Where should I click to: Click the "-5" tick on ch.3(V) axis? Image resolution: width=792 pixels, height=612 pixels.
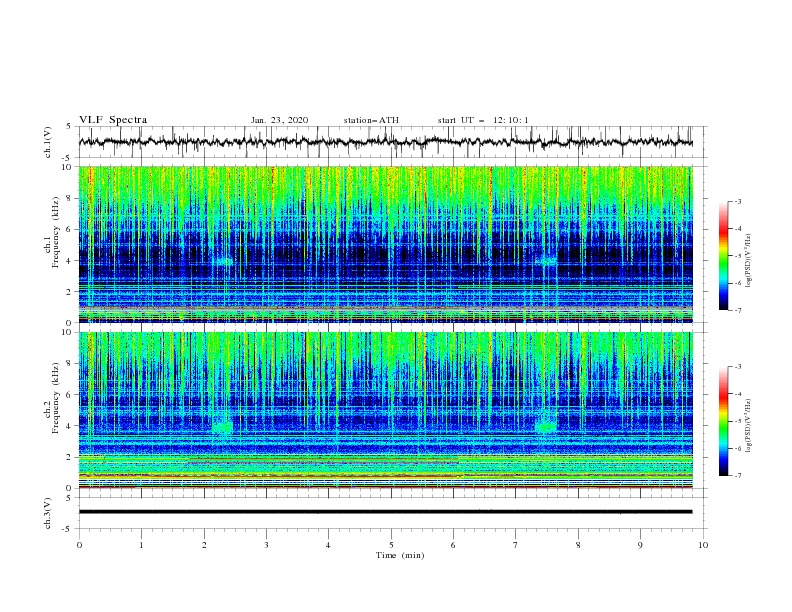click(68, 529)
